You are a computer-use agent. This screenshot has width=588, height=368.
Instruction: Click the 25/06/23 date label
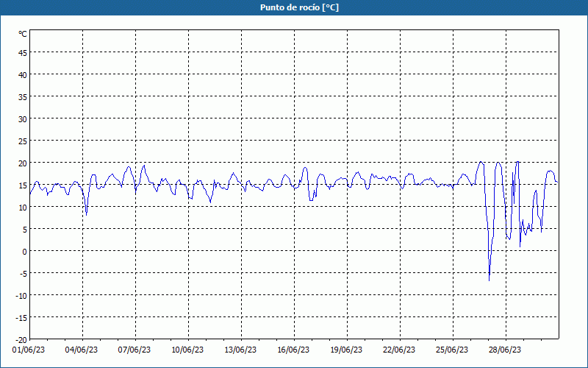(452, 350)
